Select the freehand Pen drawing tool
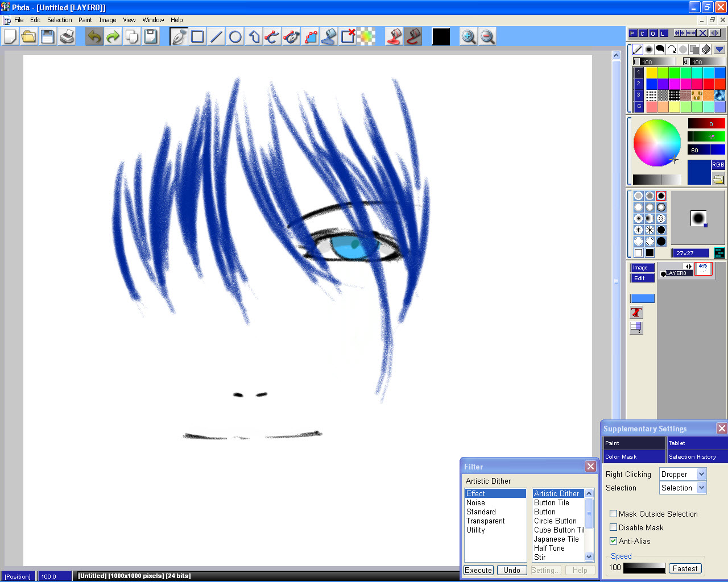The image size is (728, 582). [x=178, y=36]
